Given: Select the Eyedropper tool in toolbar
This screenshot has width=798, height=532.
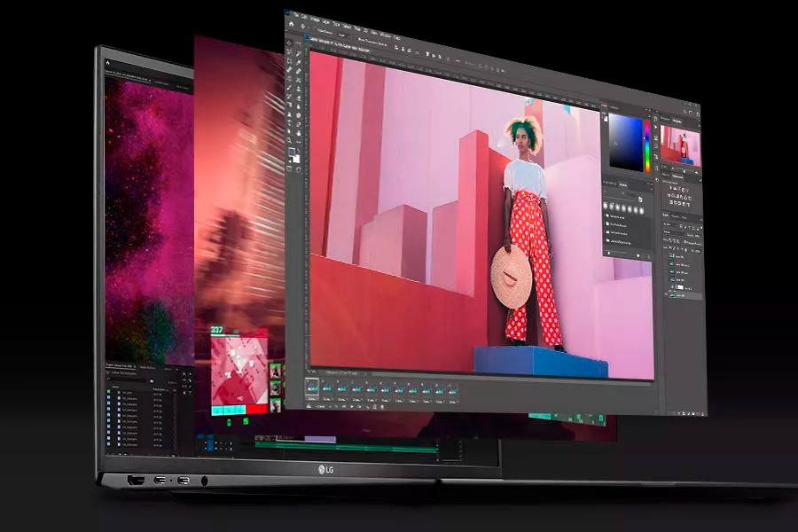Looking at the screenshot, I should coord(298,71).
